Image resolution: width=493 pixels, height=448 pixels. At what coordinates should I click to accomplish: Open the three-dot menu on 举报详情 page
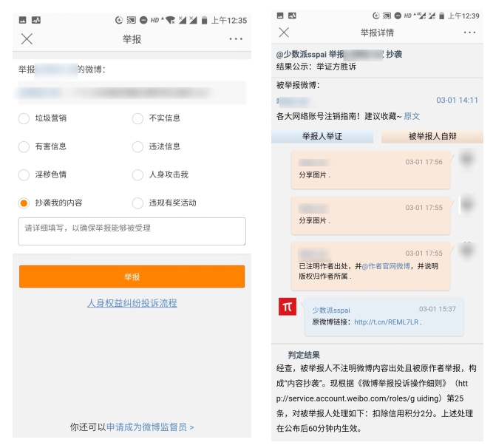(x=469, y=33)
